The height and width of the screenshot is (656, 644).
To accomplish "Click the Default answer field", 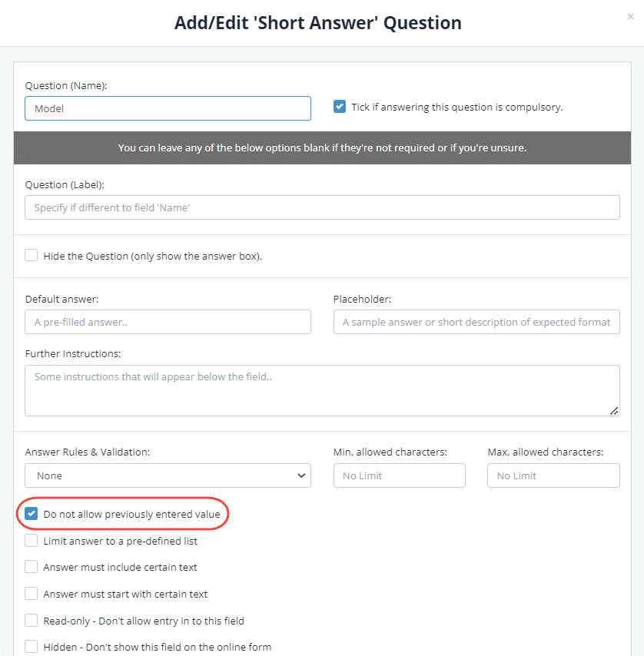I will click(x=168, y=322).
